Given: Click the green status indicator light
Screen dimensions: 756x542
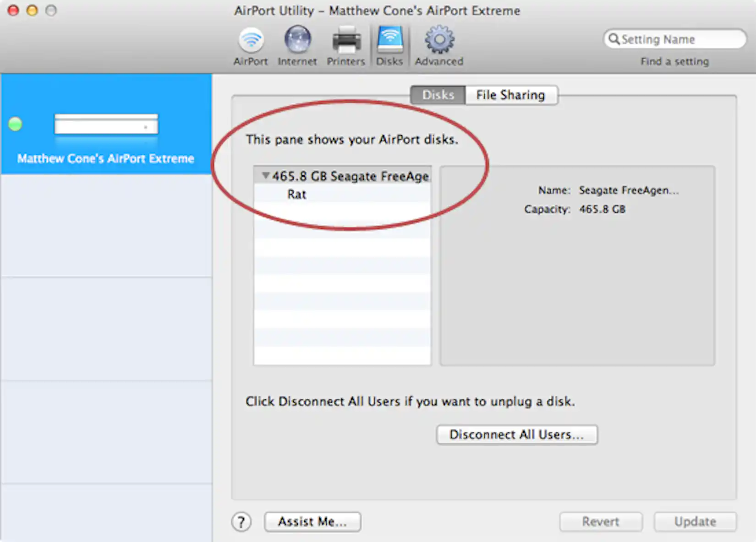Looking at the screenshot, I should point(15,123).
